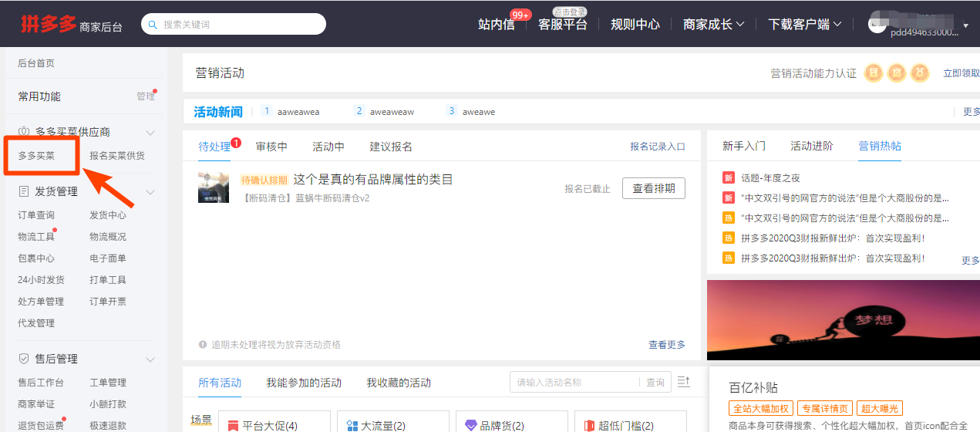Switch to 审核中 tab

pos(271,147)
